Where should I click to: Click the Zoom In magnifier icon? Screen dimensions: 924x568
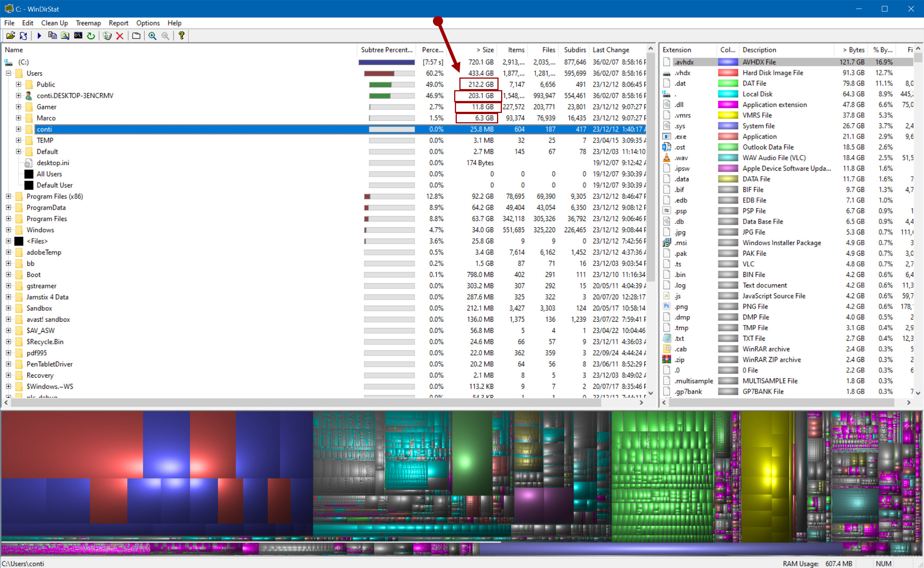[x=152, y=36]
